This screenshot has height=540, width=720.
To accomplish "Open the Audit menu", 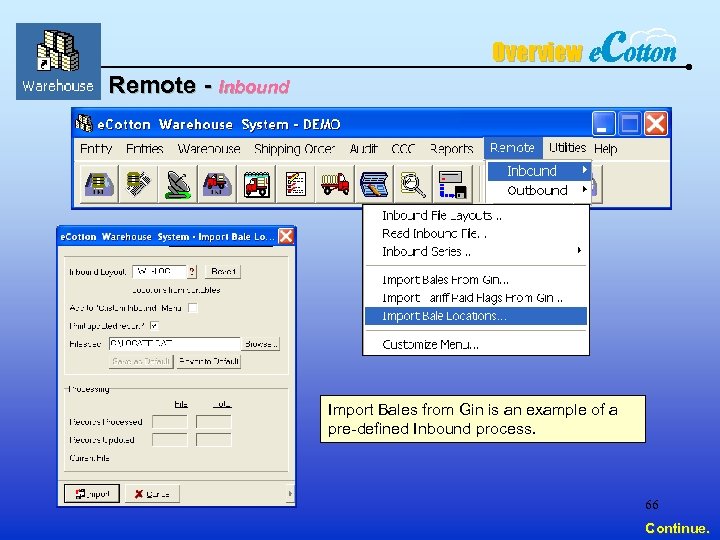I will pos(363,148).
